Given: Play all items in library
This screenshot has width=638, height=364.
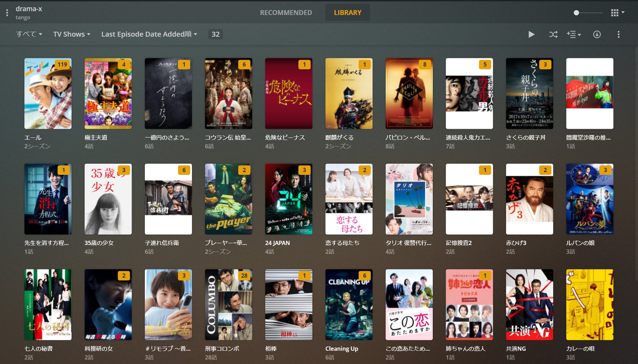Looking at the screenshot, I should coord(531,34).
